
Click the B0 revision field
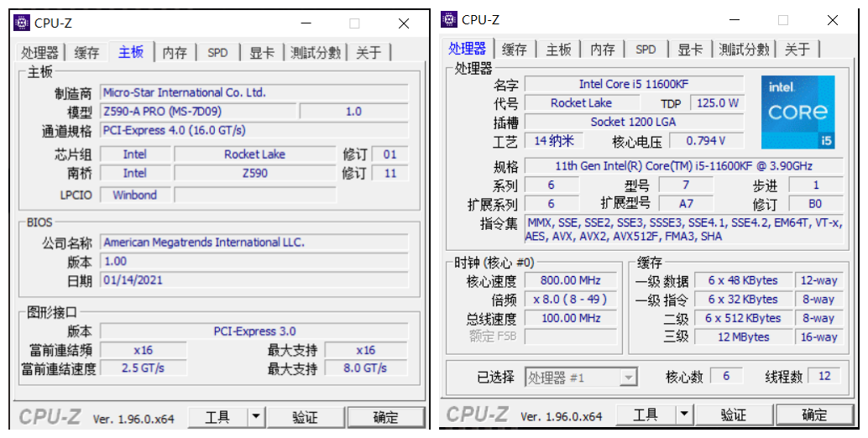click(815, 204)
